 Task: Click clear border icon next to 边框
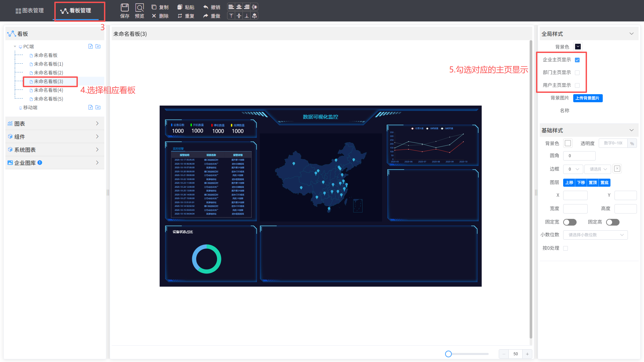tap(617, 169)
